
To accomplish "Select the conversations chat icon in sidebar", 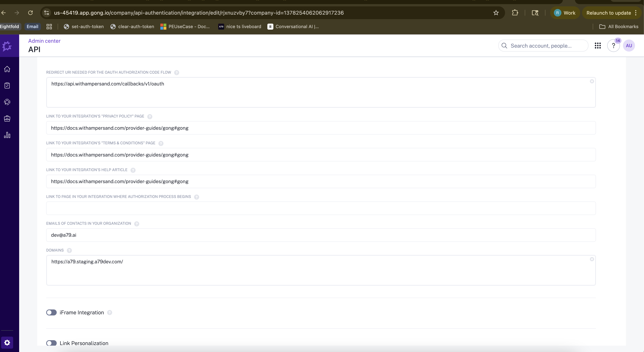I will 7,102.
